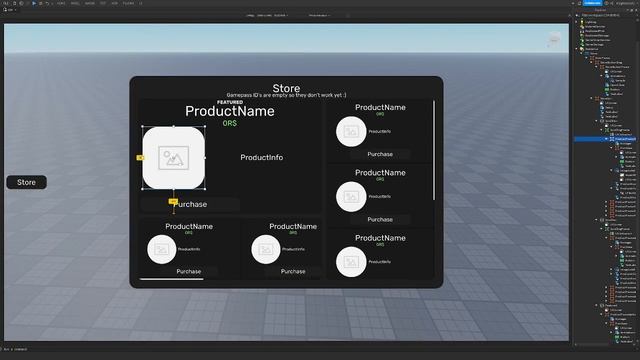Select the image circle of bottom-middle card
640x360 pixels.
click(x=266, y=249)
